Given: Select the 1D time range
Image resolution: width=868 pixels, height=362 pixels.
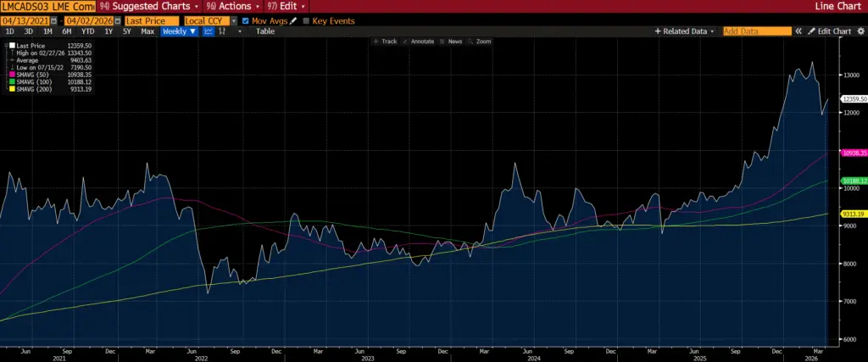Looking at the screenshot, I should pyautogui.click(x=10, y=31).
